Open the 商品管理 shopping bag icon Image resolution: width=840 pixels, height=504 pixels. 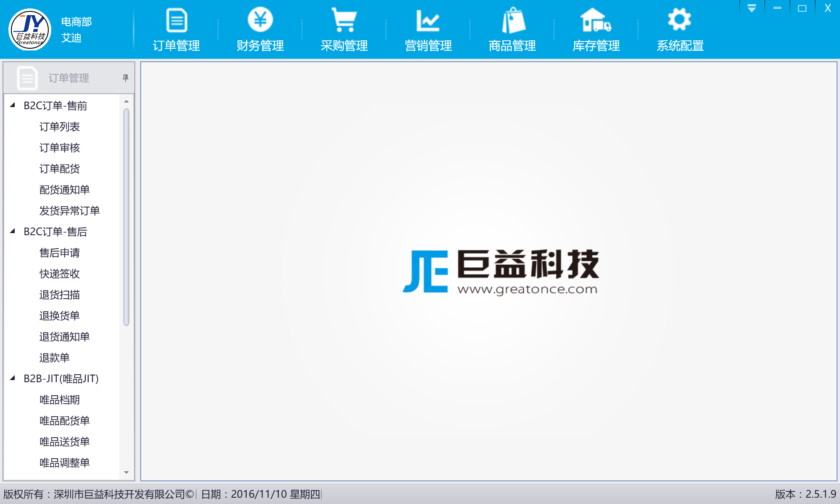tap(513, 20)
